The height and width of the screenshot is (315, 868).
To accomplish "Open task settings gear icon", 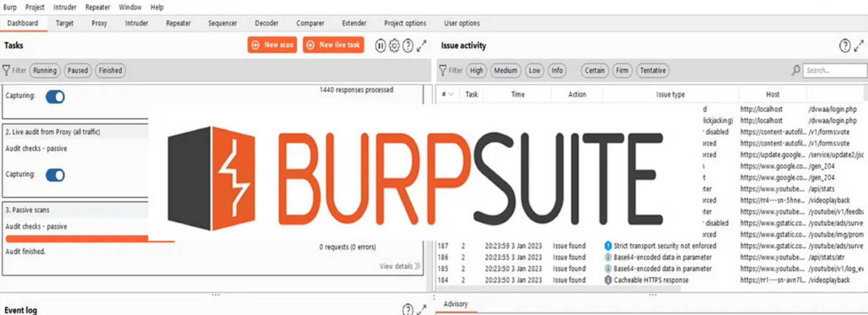I will click(x=394, y=45).
